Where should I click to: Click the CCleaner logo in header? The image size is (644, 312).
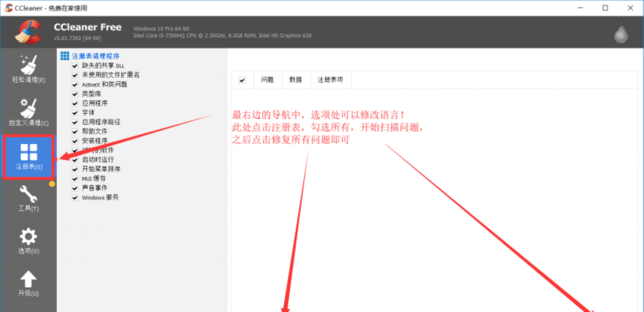click(28, 32)
